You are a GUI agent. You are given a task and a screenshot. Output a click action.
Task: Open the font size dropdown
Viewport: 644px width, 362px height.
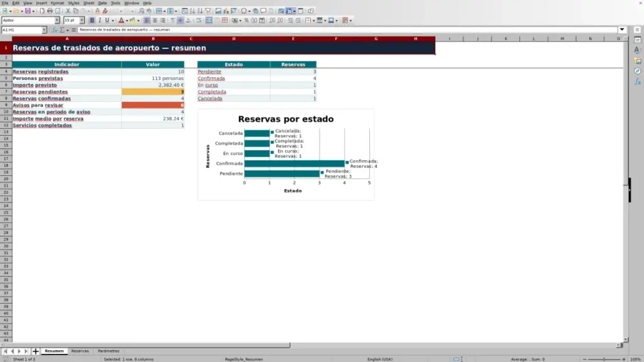[x=82, y=20]
